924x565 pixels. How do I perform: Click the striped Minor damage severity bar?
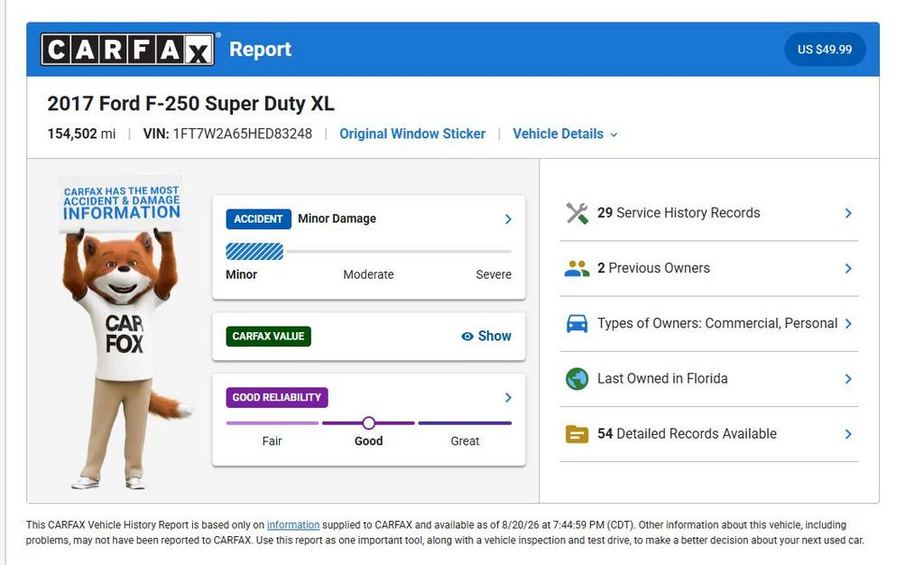coord(254,252)
